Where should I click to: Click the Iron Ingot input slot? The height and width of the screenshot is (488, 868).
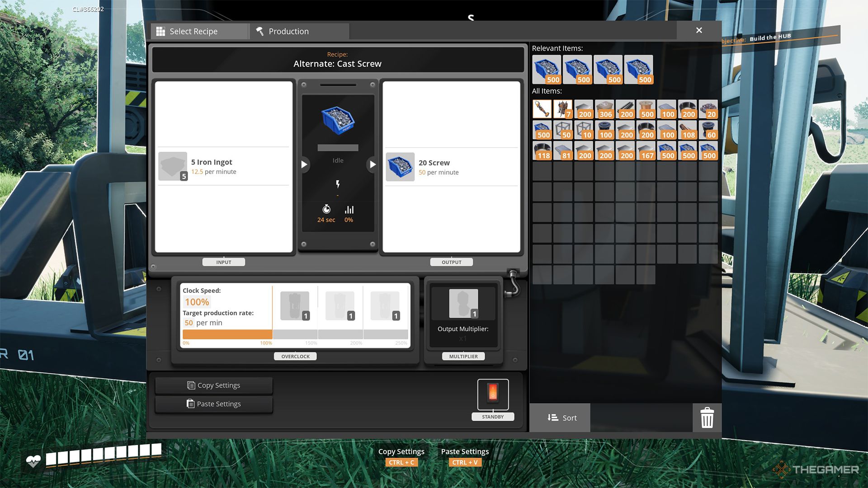[173, 166]
